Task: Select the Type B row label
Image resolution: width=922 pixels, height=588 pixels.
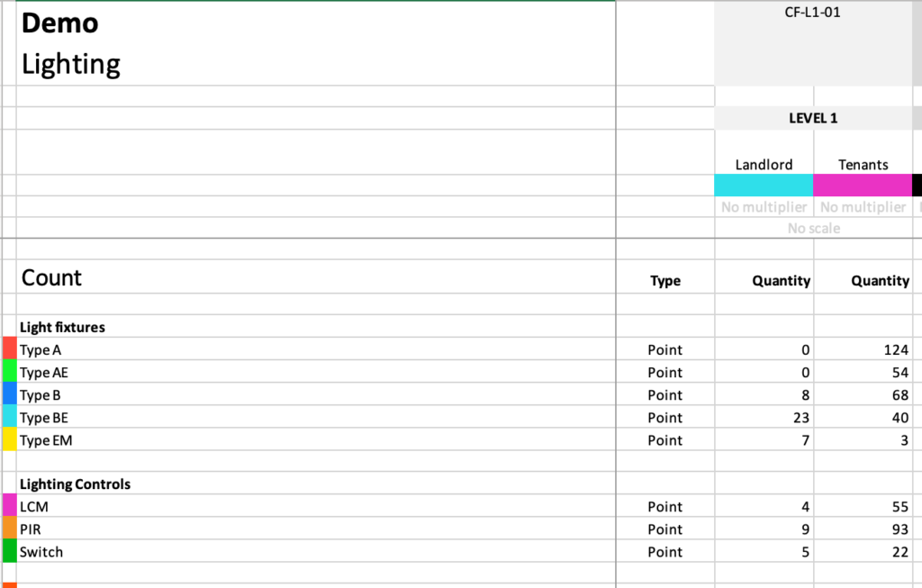Action: [40, 395]
